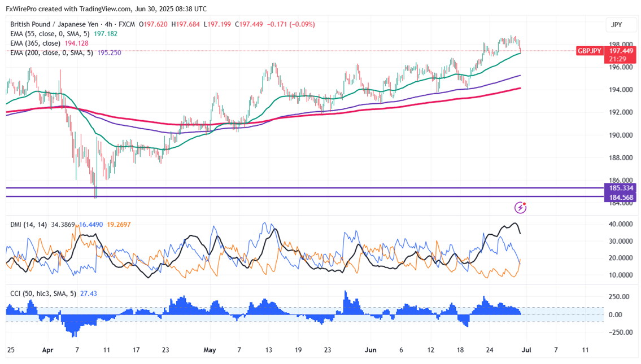Click the EMA (55, close, 0, SMA, 5) legend
Screen dimensions: 641x364
[50, 34]
